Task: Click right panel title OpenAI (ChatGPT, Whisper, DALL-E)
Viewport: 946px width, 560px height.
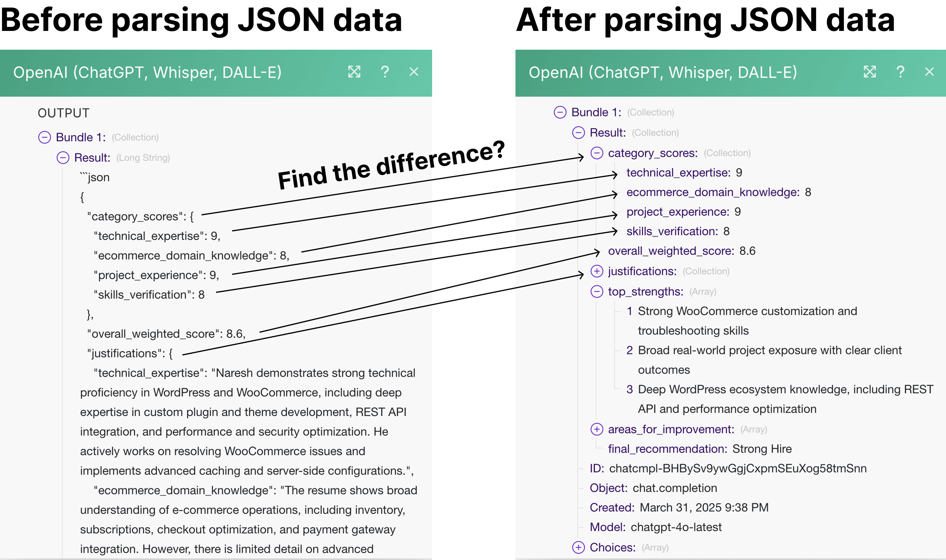Action: click(663, 72)
